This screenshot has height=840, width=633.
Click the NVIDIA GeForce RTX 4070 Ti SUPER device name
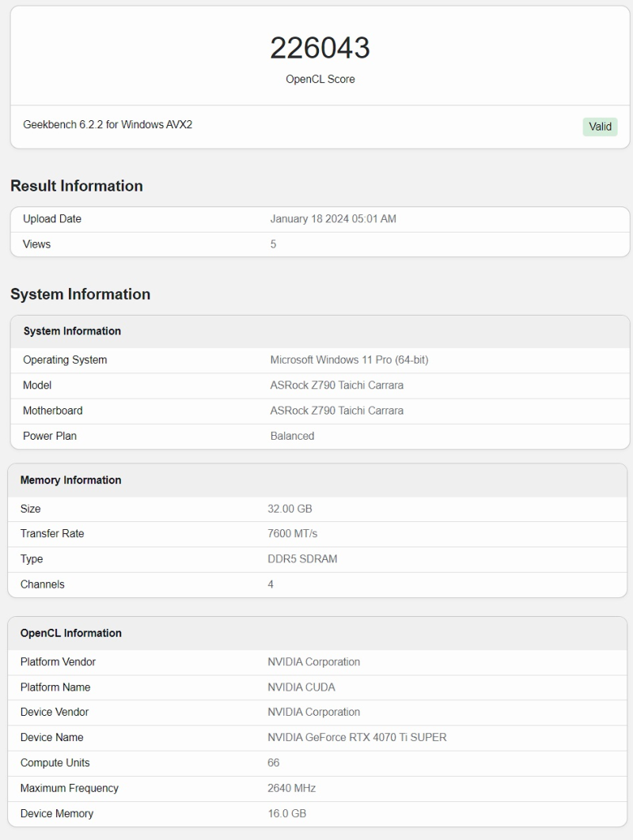(357, 738)
